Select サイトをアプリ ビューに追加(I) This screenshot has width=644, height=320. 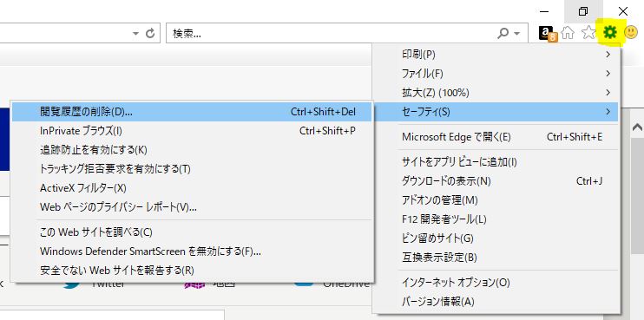497,162
